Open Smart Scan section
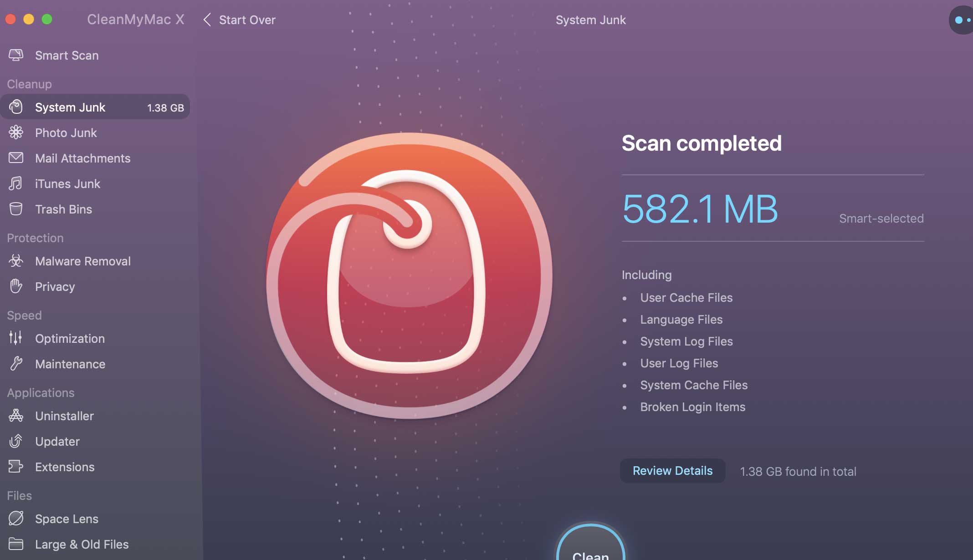 [67, 56]
